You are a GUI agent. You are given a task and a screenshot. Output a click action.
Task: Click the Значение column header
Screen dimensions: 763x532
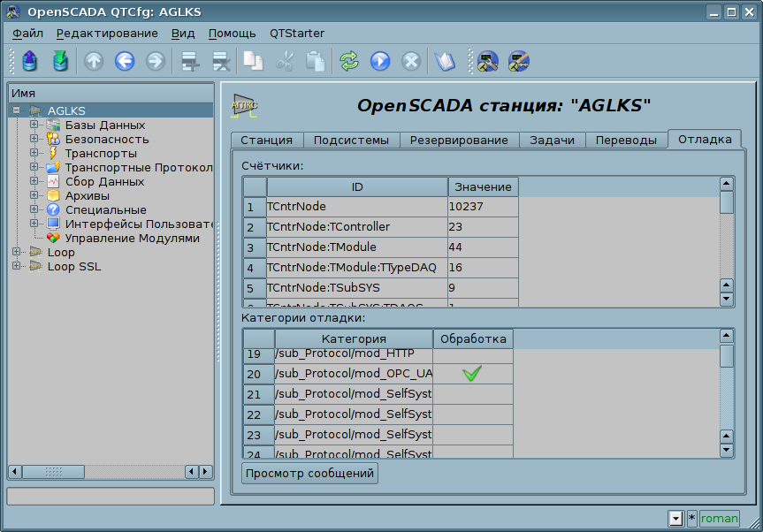point(484,187)
